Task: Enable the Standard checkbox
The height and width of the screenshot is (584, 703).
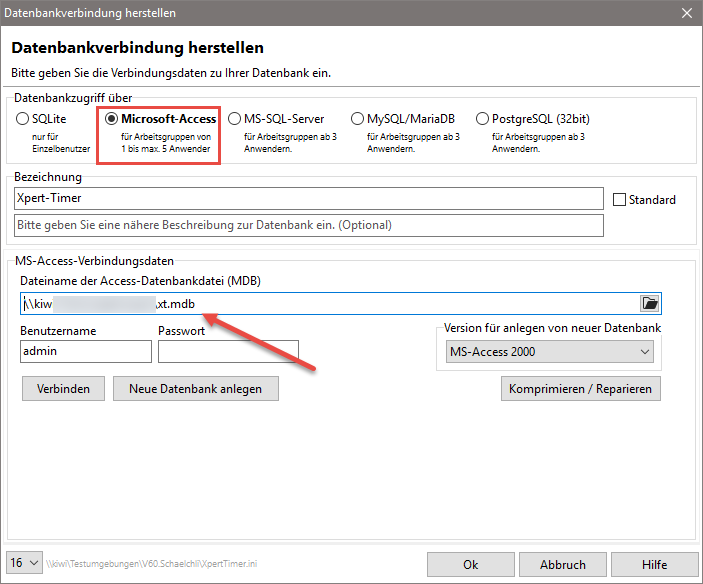Action: (x=619, y=200)
